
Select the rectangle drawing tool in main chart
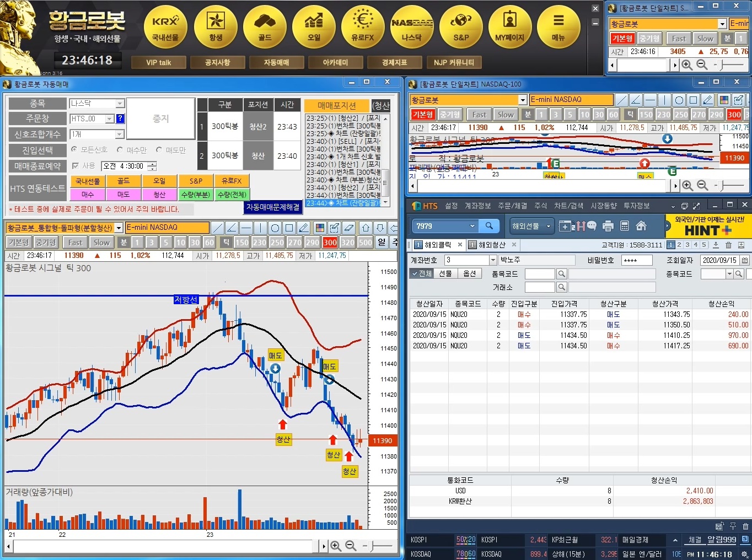289,228
